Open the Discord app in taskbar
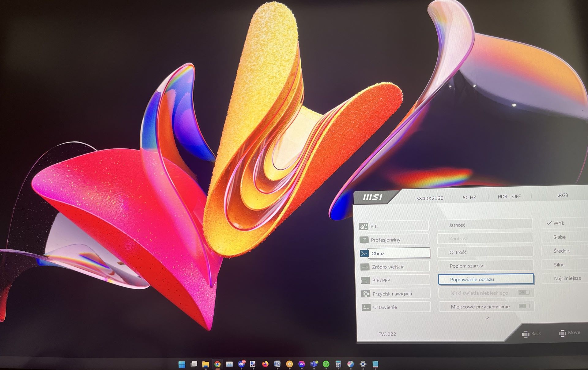The width and height of the screenshot is (588, 370). tap(242, 364)
